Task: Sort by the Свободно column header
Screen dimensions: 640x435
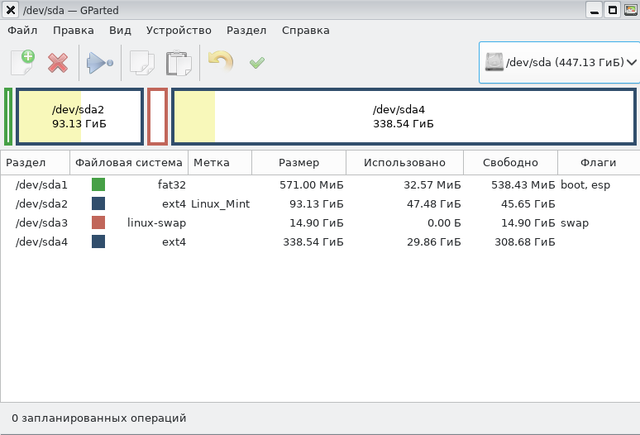Action: pyautogui.click(x=510, y=162)
